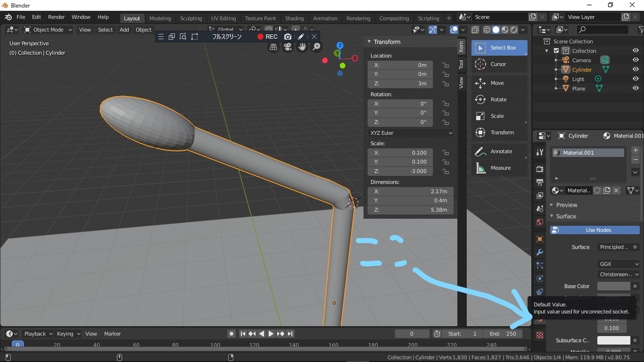Hide the Camera object in outliner
This screenshot has width=644, height=362.
[635, 60]
